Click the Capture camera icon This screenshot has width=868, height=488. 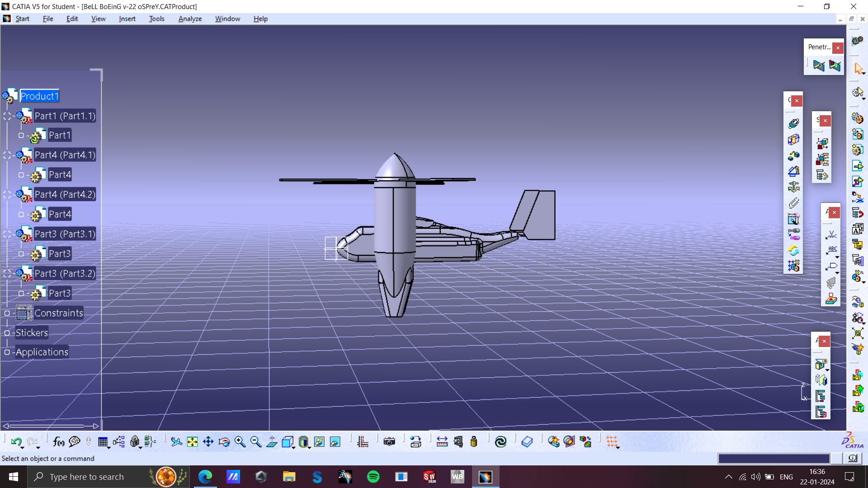coord(389,441)
